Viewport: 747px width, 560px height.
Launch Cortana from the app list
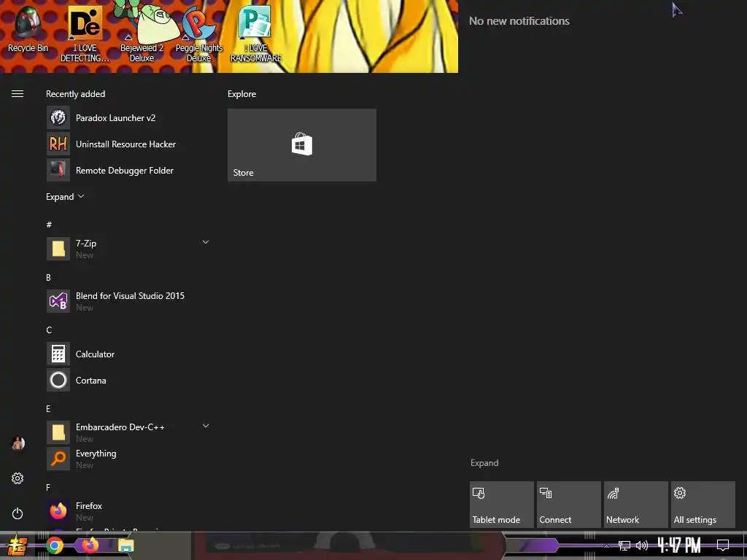click(x=128, y=380)
